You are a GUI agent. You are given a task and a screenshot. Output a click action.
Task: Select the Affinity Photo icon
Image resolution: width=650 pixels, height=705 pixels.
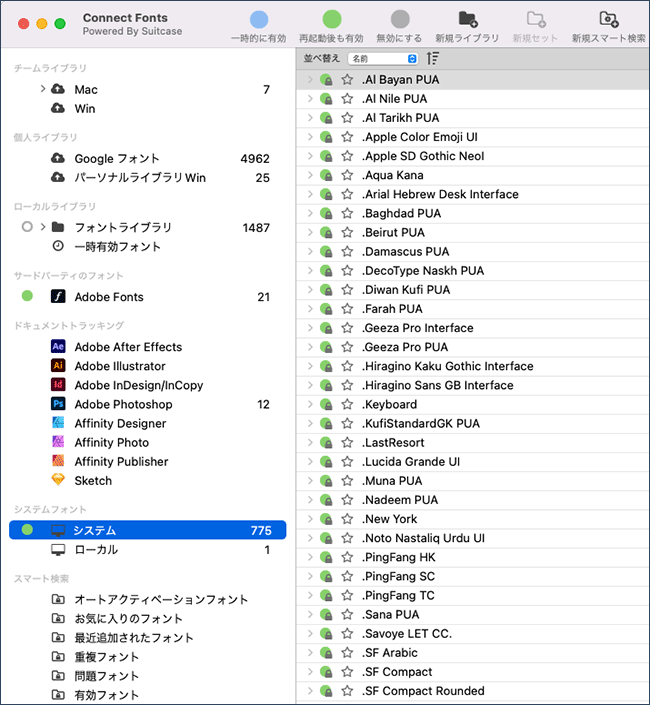point(58,442)
